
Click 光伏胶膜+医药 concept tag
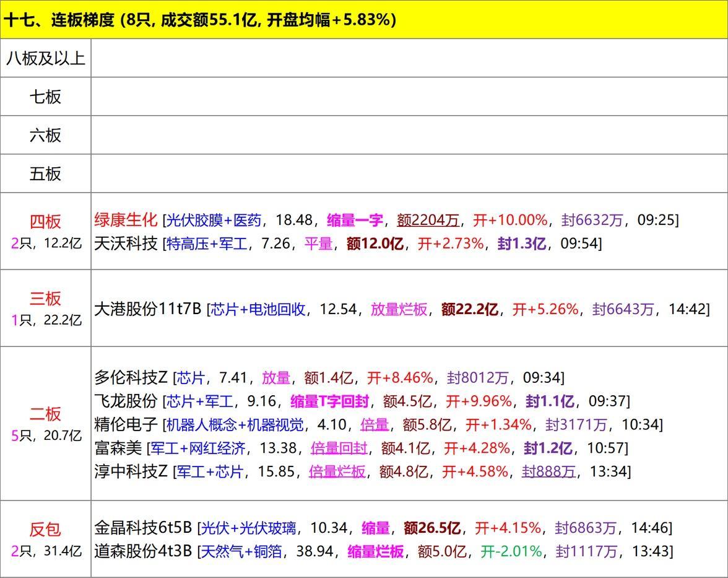point(214,220)
